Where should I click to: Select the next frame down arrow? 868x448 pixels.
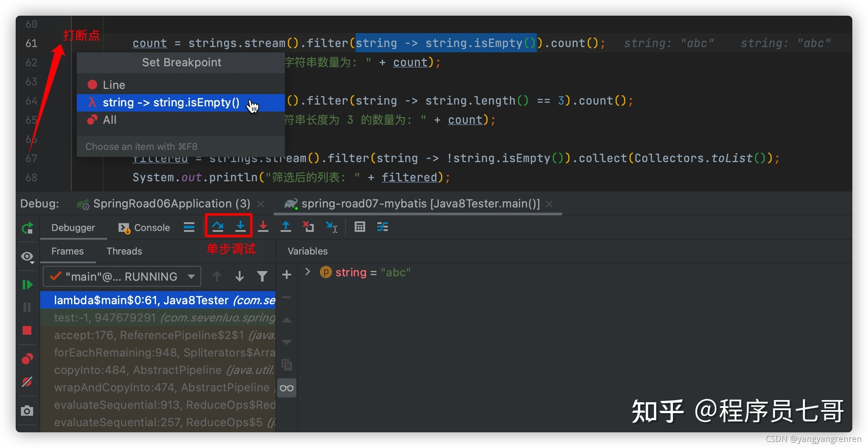(239, 276)
